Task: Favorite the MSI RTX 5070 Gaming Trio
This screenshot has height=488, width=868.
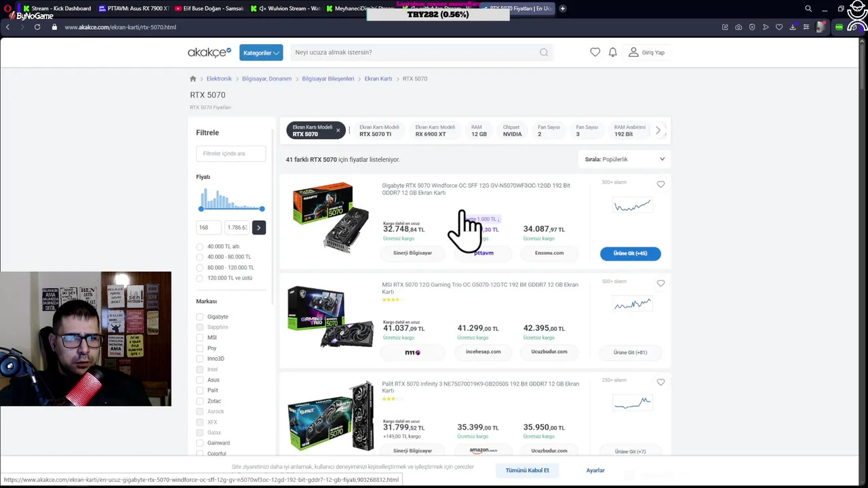Action: point(660,283)
